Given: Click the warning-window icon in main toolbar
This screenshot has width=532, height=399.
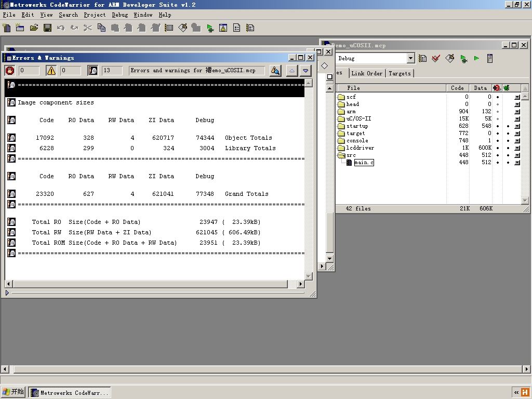Looking at the screenshot, I should (x=223, y=28).
